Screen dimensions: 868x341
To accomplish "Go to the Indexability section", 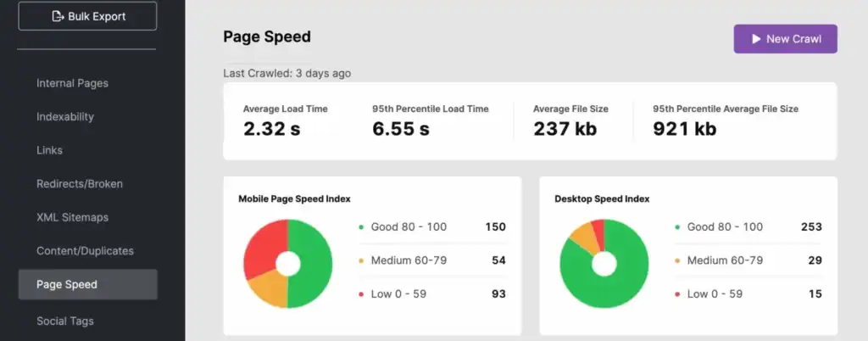I will pyautogui.click(x=65, y=117).
